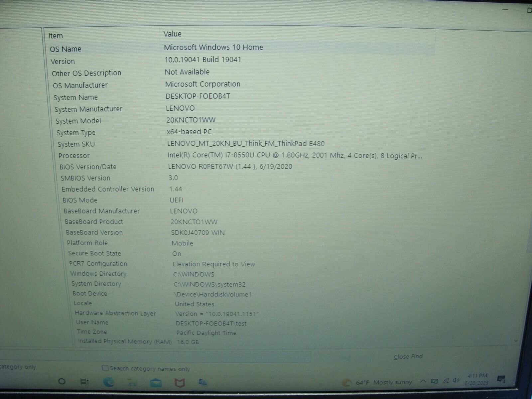
Task: Click into the Find what field
Action: click(x=156, y=357)
